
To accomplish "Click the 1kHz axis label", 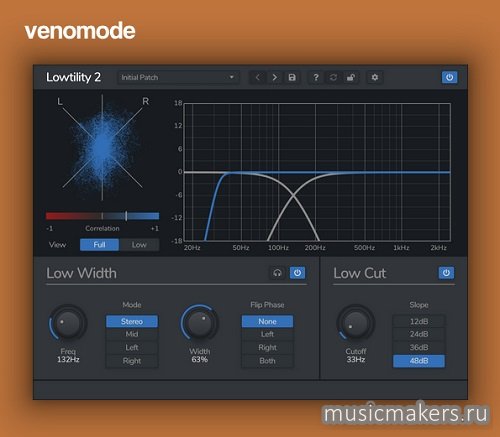I will click(401, 248).
